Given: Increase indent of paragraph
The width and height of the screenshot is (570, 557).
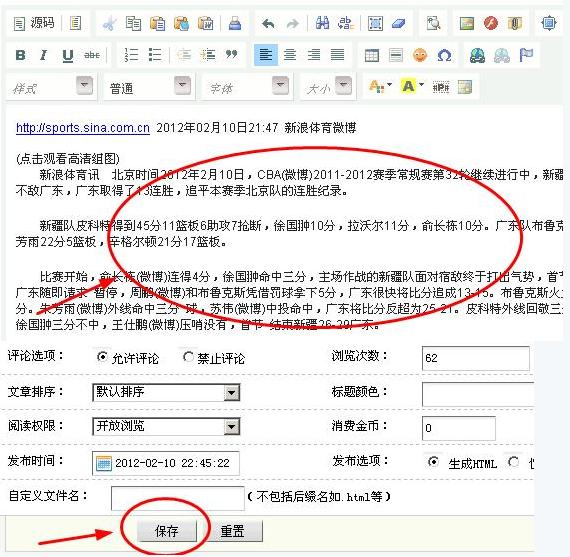Looking at the screenshot, I should [208, 55].
